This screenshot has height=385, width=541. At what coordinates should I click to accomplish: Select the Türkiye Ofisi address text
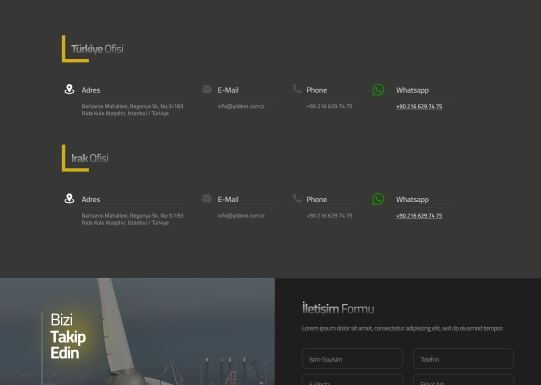point(132,110)
